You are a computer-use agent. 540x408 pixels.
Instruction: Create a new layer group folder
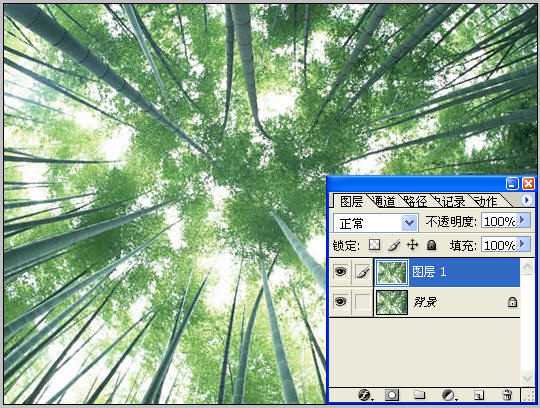coord(419,395)
